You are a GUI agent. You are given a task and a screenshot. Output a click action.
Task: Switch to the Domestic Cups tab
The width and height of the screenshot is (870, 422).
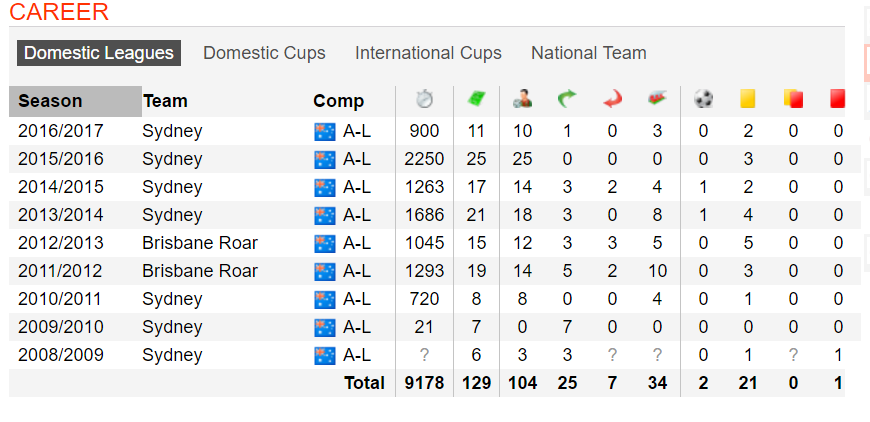264,53
